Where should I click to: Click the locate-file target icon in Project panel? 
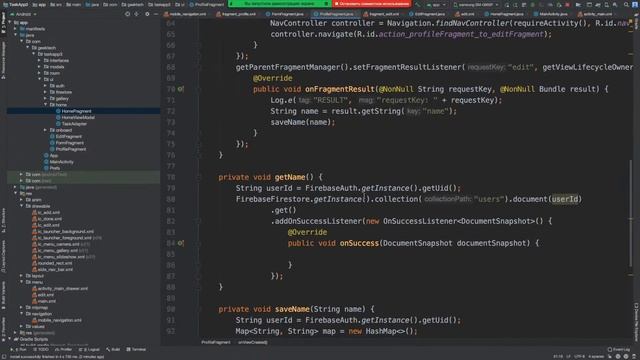click(x=127, y=14)
